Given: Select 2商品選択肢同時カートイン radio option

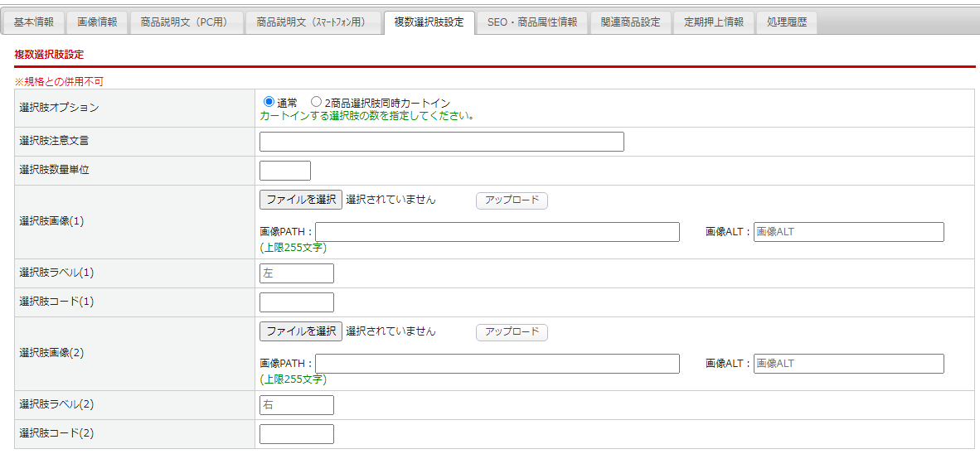Looking at the screenshot, I should tap(316, 102).
